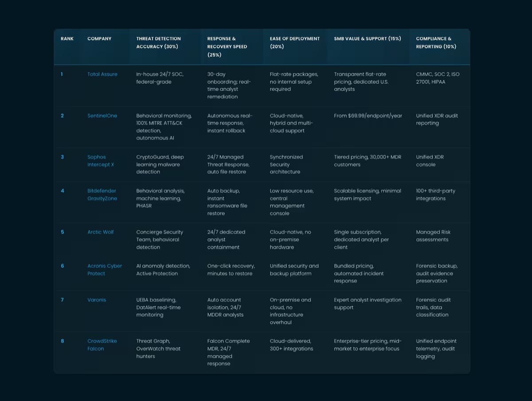Open the Varonis company link
Screen dimensions: 532x401
pyautogui.click(x=97, y=300)
